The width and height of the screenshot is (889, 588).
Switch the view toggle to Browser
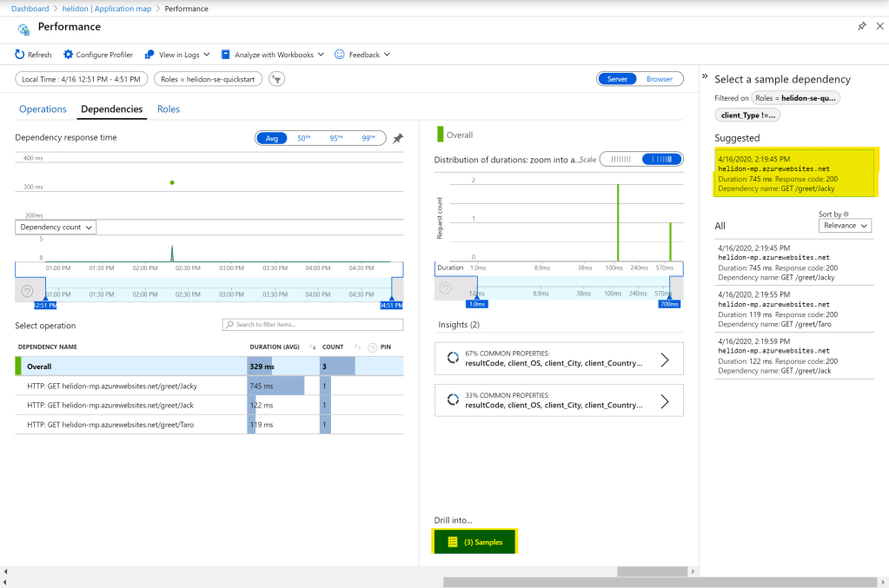coord(659,79)
